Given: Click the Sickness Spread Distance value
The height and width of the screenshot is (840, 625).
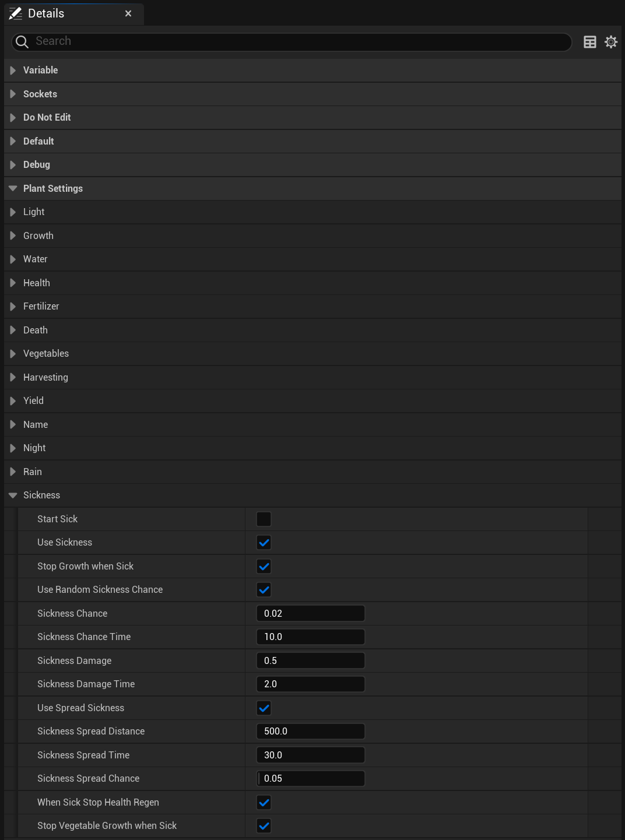Looking at the screenshot, I should pyautogui.click(x=310, y=731).
